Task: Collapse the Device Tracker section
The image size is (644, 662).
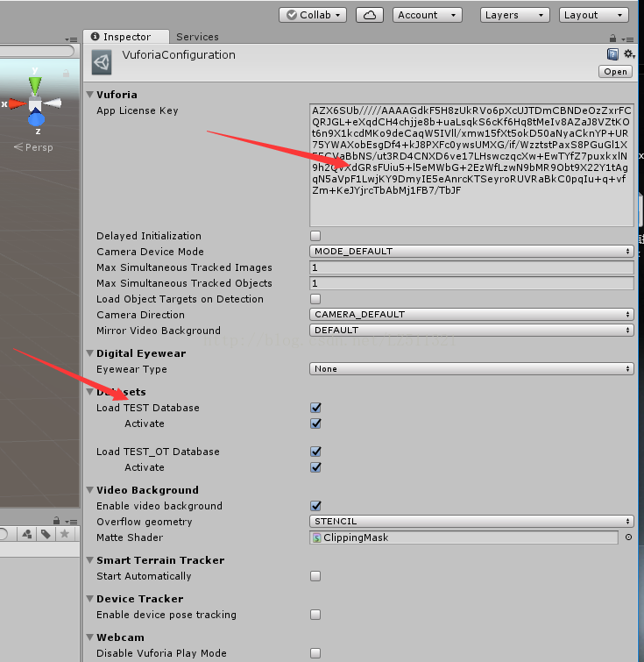Action: coord(90,599)
